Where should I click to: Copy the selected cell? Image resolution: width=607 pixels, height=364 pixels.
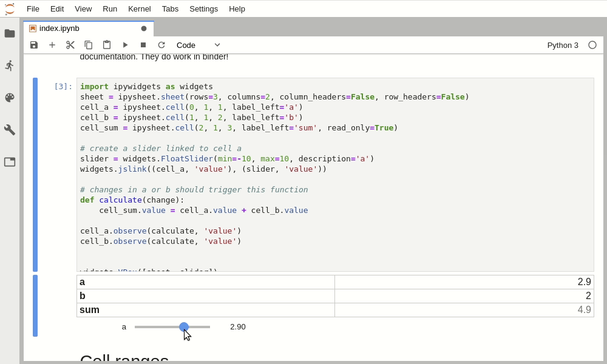pyautogui.click(x=88, y=45)
